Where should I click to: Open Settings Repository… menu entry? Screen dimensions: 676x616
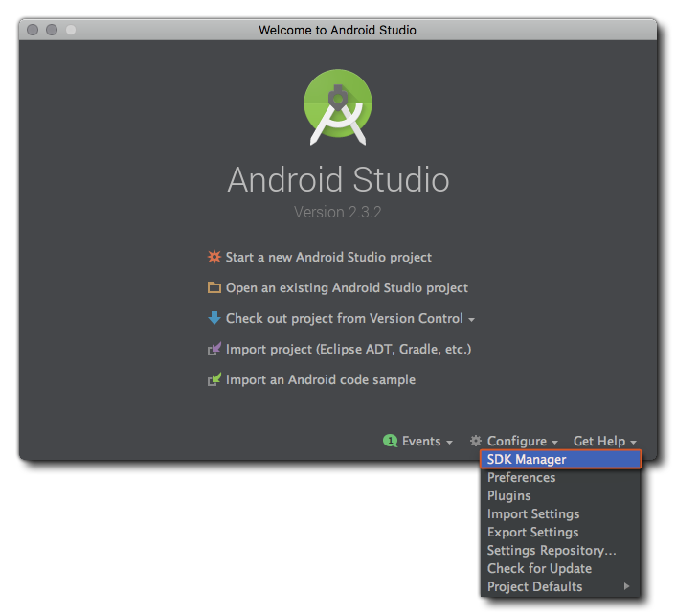(x=560, y=550)
